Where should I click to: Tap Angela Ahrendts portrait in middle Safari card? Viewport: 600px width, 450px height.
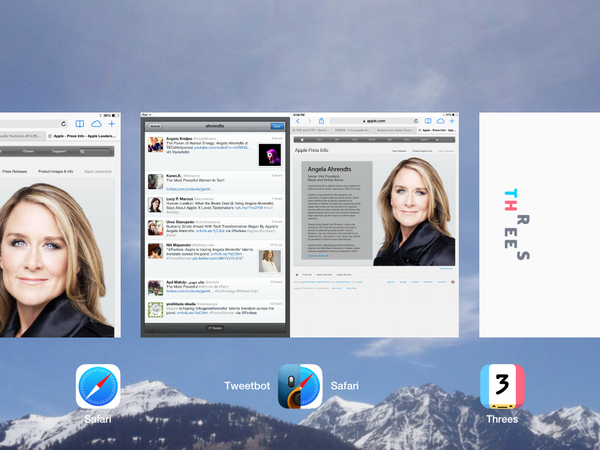coord(414,212)
